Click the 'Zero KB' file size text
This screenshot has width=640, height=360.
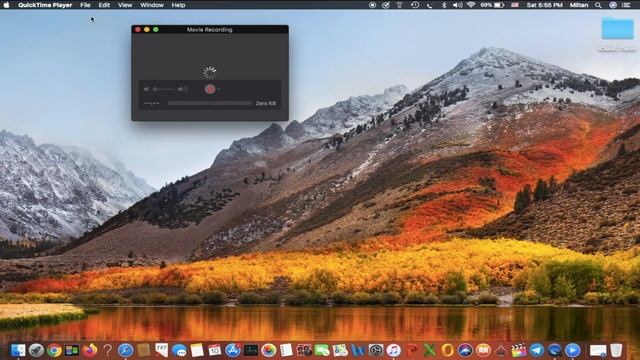point(266,103)
